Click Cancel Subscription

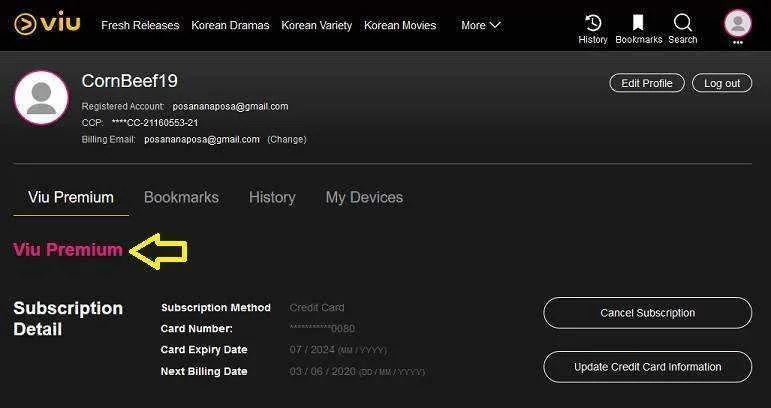point(648,313)
